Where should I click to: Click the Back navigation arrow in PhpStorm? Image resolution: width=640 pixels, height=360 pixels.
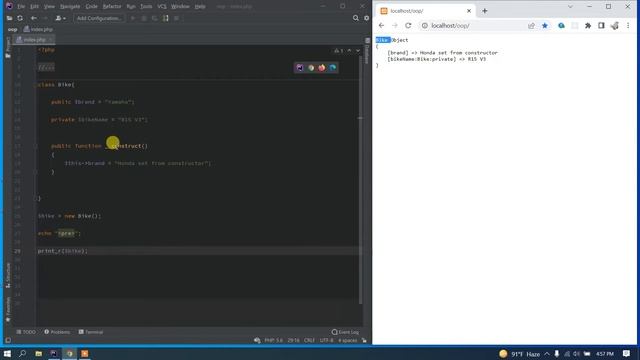click(x=34, y=18)
